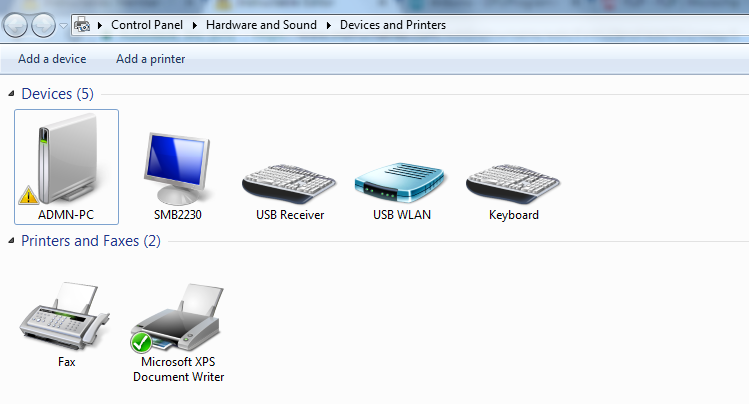The image size is (749, 404).
Task: Select the USB WLAN adapter icon
Action: [x=402, y=182]
